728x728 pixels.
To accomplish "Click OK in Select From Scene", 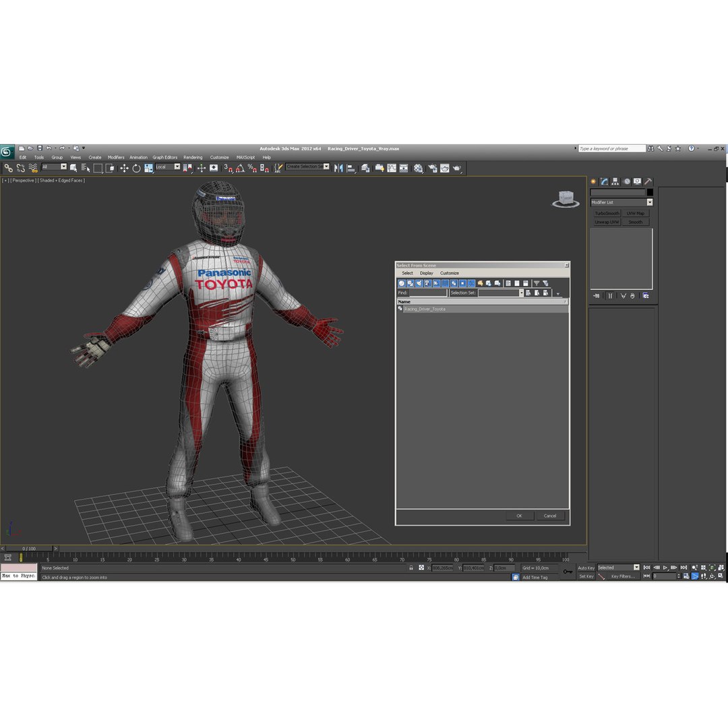I will 519,516.
